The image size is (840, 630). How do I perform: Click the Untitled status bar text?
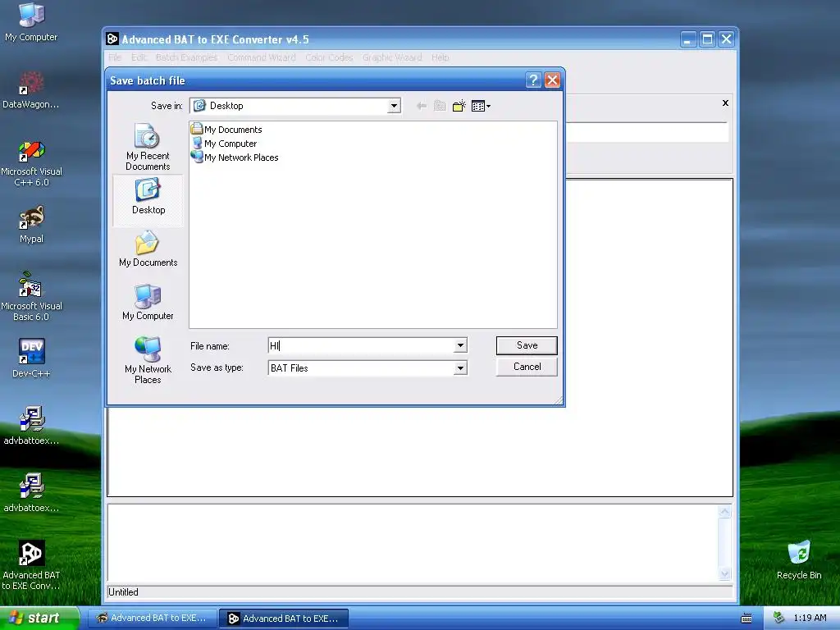click(x=123, y=592)
